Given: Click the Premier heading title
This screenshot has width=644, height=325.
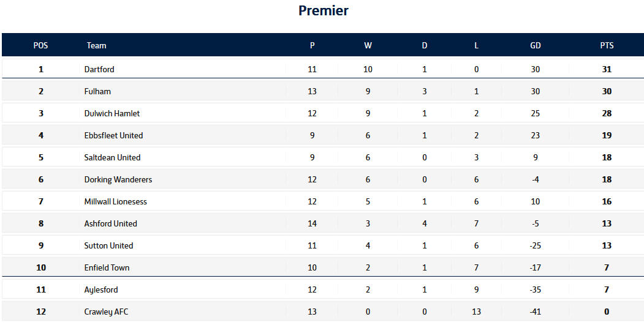Looking at the screenshot, I should click(323, 10).
